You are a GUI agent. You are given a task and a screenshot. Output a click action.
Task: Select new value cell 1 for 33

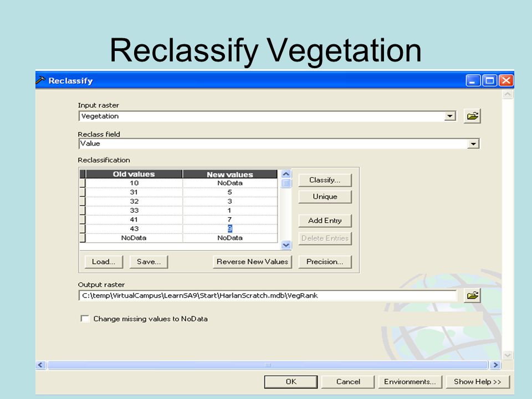point(230,211)
